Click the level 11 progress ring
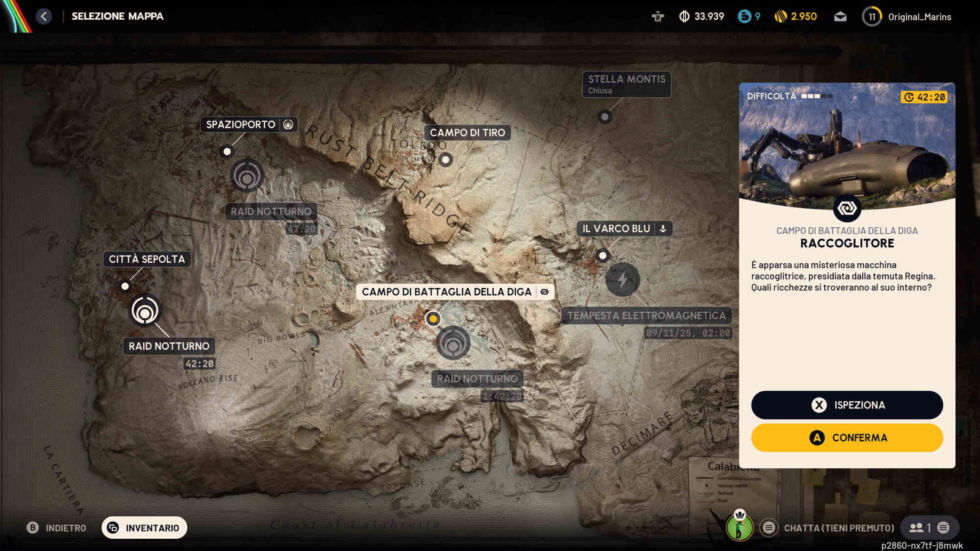Viewport: 980px width, 551px height. [872, 17]
